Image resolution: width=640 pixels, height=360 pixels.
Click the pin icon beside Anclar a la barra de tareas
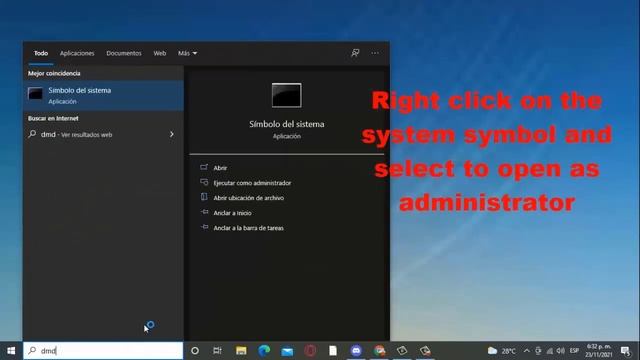coord(204,227)
